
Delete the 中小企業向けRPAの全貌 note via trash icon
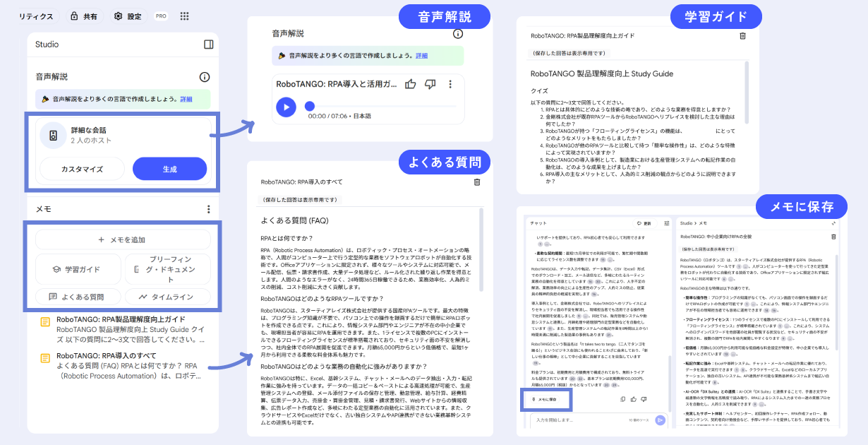pyautogui.click(x=833, y=237)
